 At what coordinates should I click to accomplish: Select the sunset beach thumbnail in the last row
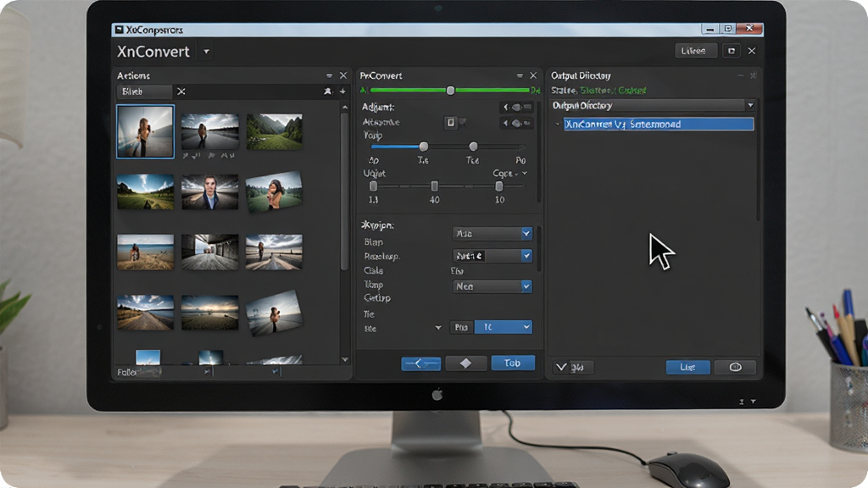210,313
